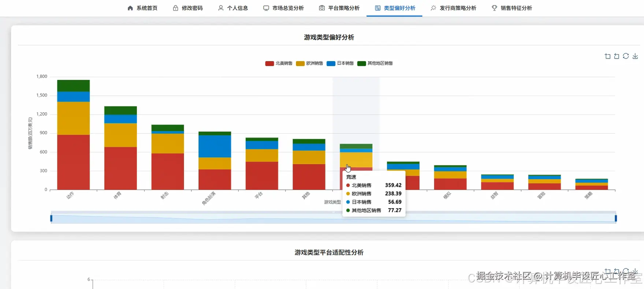Click the yellow segment of the 其他 bar

309,157
